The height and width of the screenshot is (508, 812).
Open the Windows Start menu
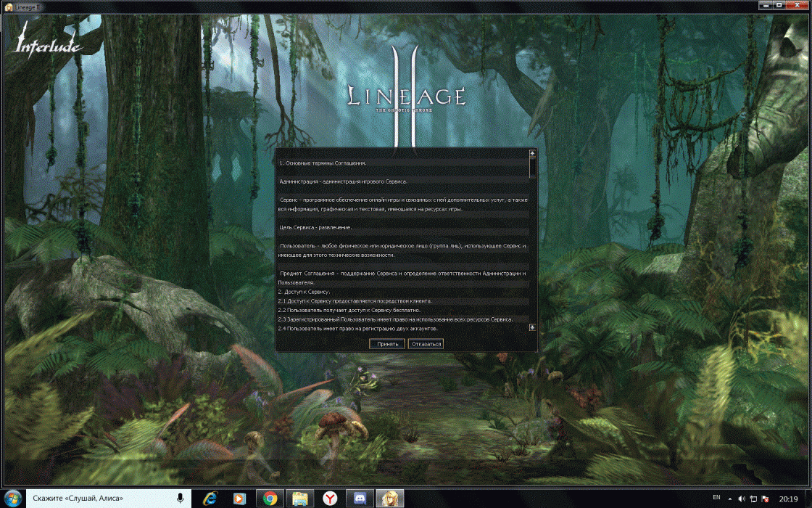(13, 498)
